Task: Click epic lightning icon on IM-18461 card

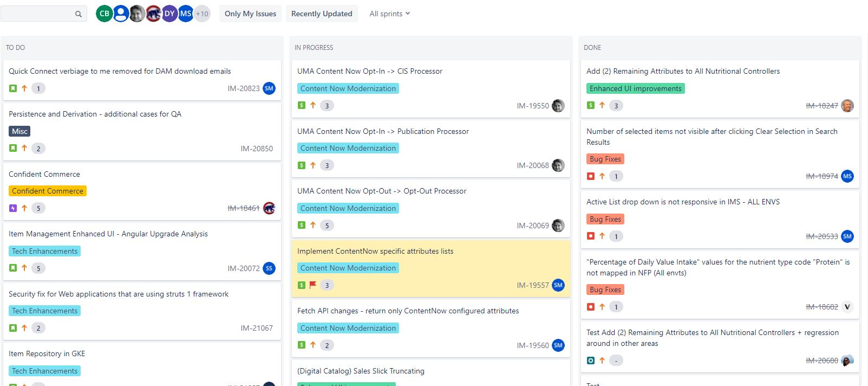Action: 13,208
